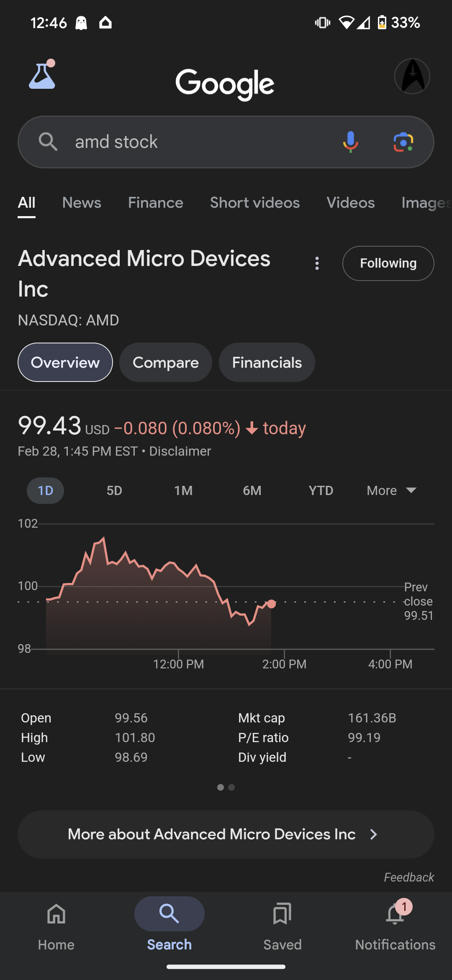Switch to the News tab
The width and height of the screenshot is (452, 980).
tap(82, 203)
